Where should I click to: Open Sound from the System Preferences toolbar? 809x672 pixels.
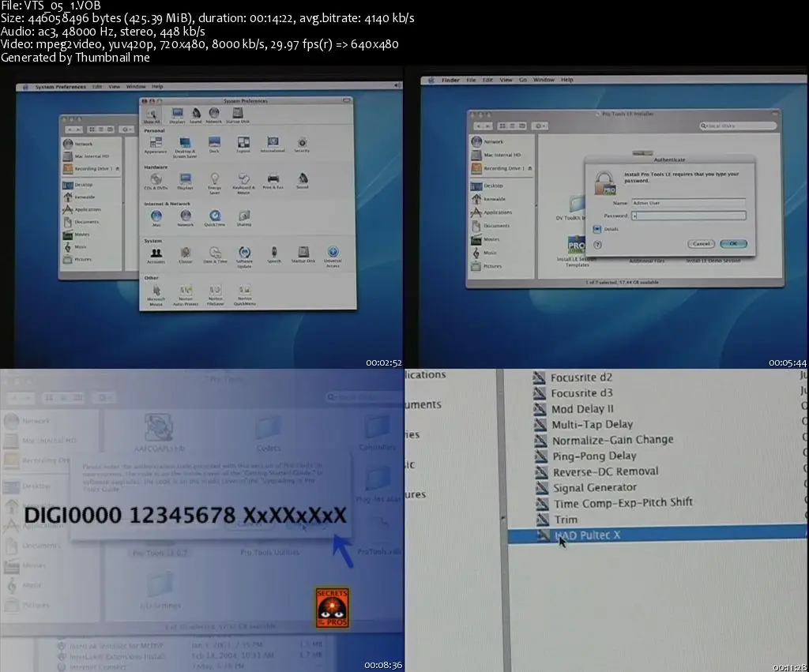coord(196,115)
